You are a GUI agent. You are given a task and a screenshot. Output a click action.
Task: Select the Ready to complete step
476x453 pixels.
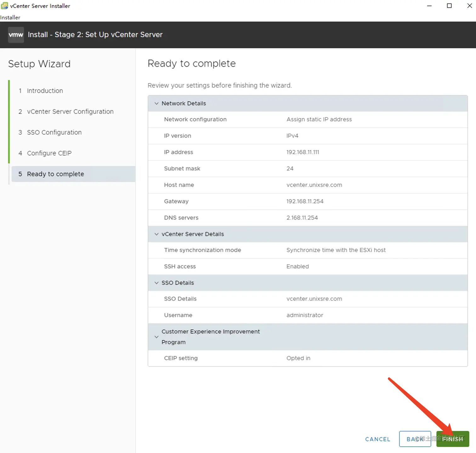55,174
